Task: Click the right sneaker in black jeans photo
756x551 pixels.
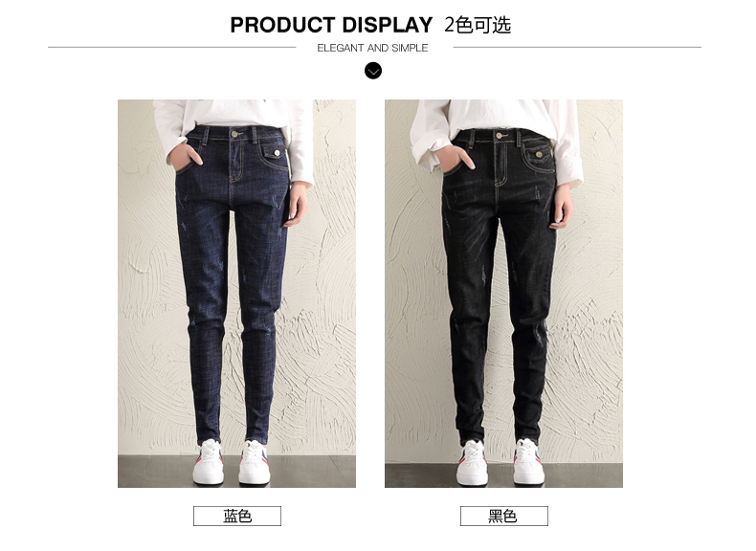Action: pyautogui.click(x=529, y=462)
